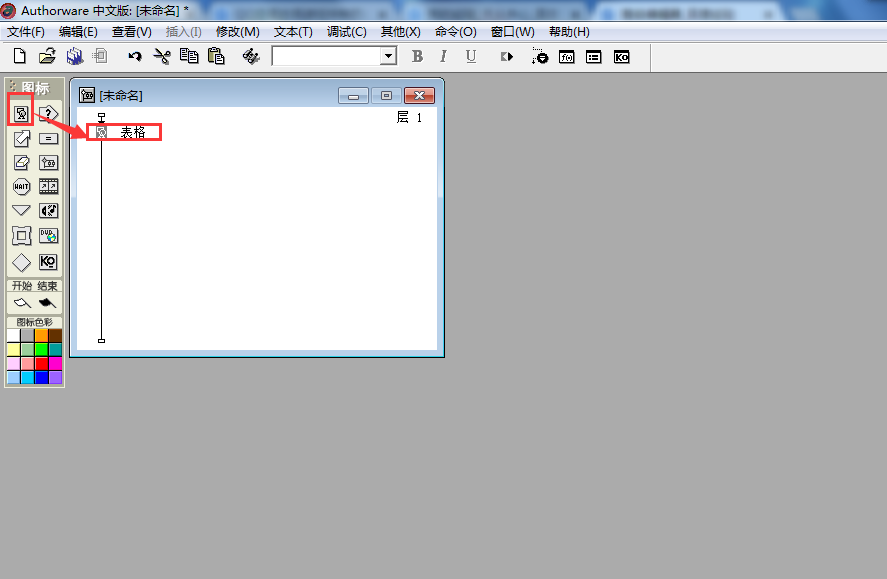Select the Decision diamond icon
The height and width of the screenshot is (579, 887).
coord(21,262)
